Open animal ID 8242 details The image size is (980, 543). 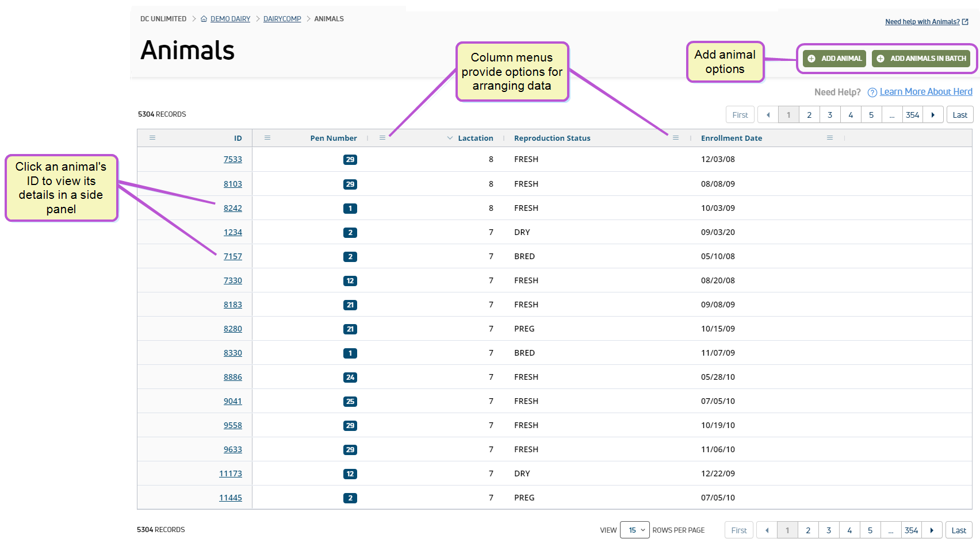(x=233, y=209)
